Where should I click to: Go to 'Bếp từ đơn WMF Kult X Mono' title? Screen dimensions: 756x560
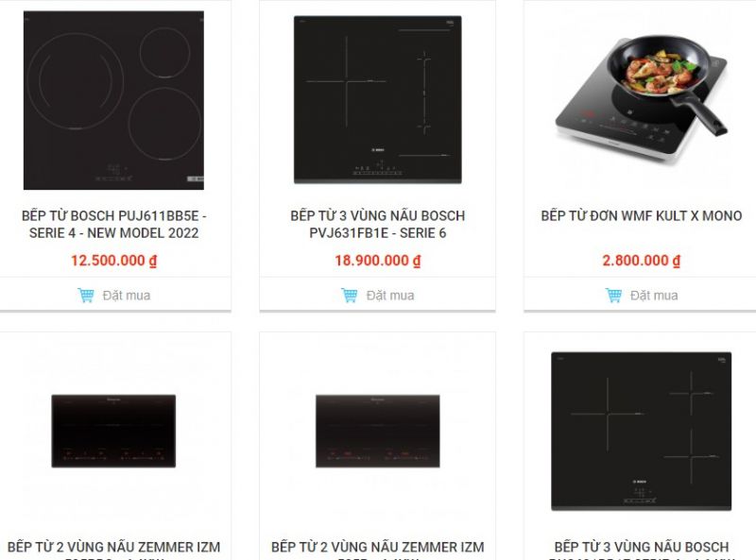click(642, 216)
